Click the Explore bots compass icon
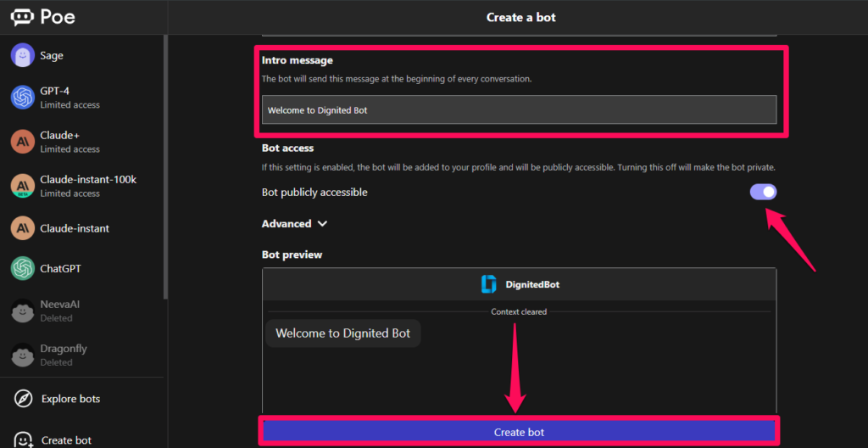Screen dimensions: 868x448 tap(23, 399)
